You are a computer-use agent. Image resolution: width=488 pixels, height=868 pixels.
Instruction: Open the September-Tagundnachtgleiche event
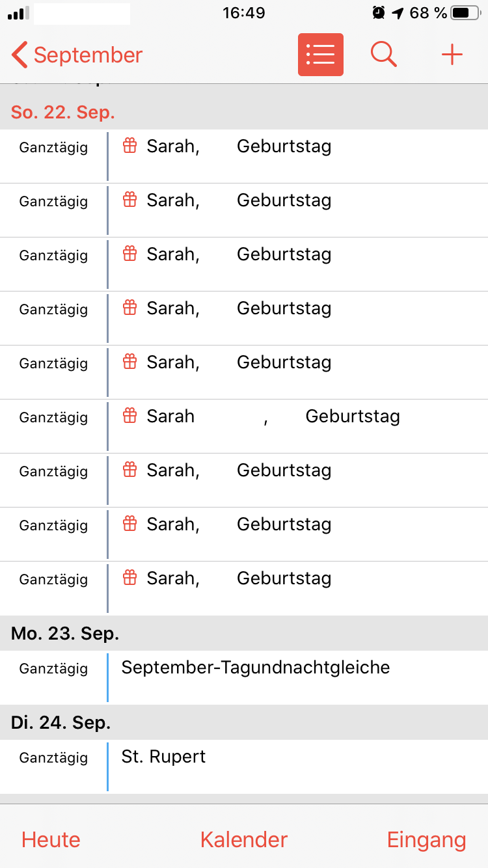click(256, 668)
